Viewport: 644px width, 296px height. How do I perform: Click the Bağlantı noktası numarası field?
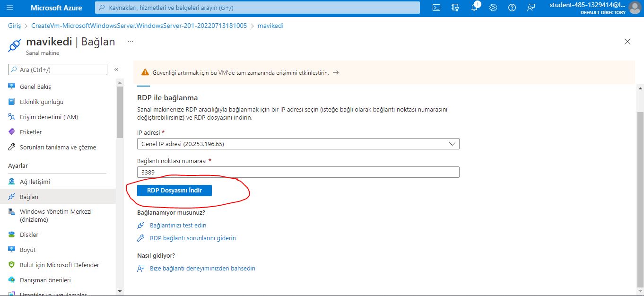tap(298, 172)
